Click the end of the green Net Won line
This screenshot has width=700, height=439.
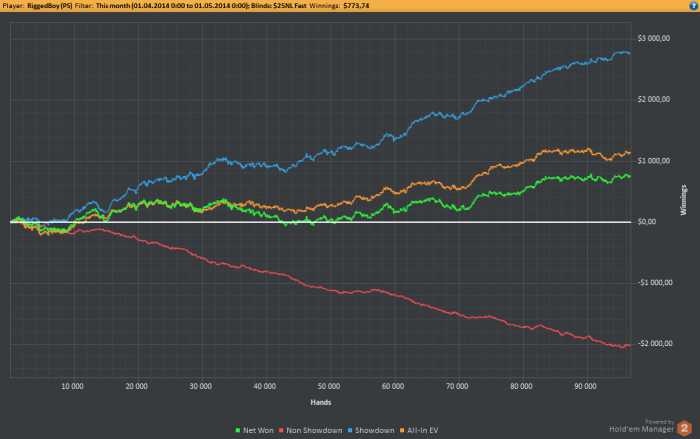[x=629, y=176]
